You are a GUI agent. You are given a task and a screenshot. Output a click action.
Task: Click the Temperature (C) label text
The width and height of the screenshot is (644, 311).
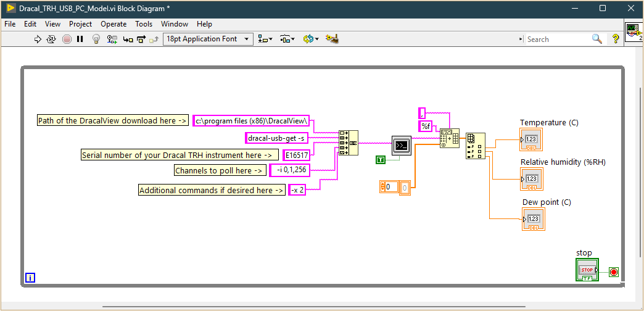(549, 122)
